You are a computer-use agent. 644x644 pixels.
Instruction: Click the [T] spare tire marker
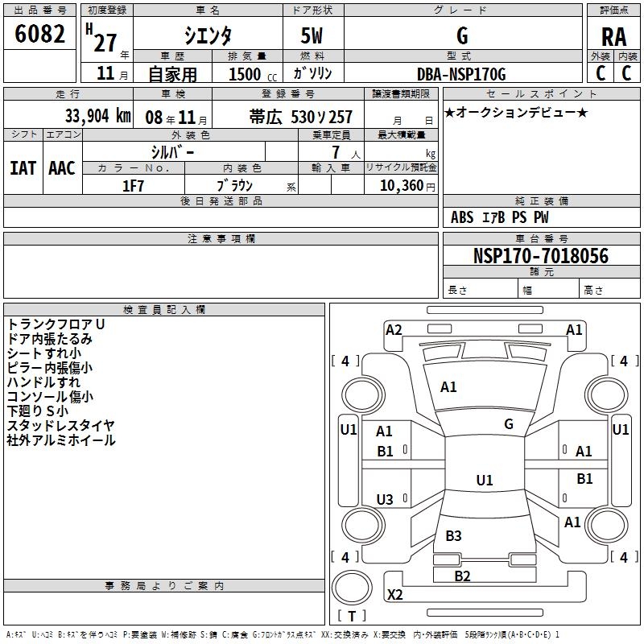351,617
